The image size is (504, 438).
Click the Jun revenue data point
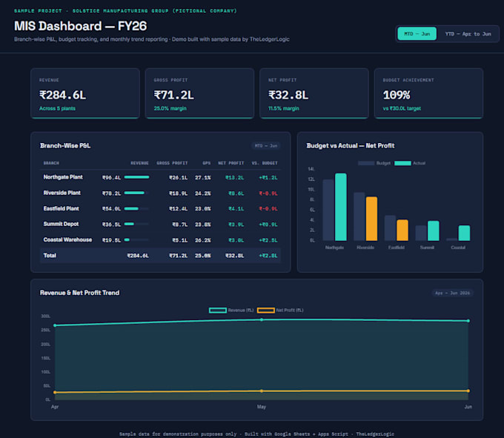click(x=468, y=321)
